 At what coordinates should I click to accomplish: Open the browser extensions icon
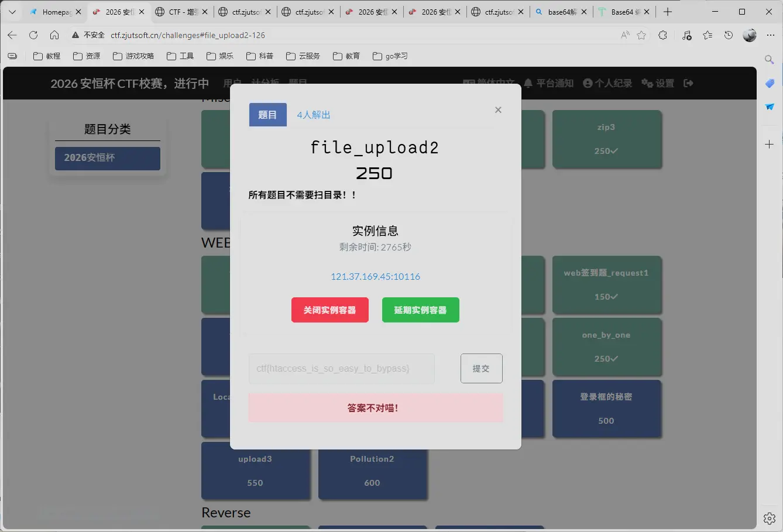tap(662, 35)
